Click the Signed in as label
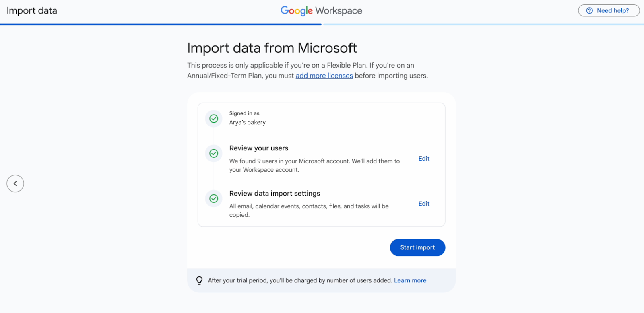644x313 pixels. coord(244,113)
